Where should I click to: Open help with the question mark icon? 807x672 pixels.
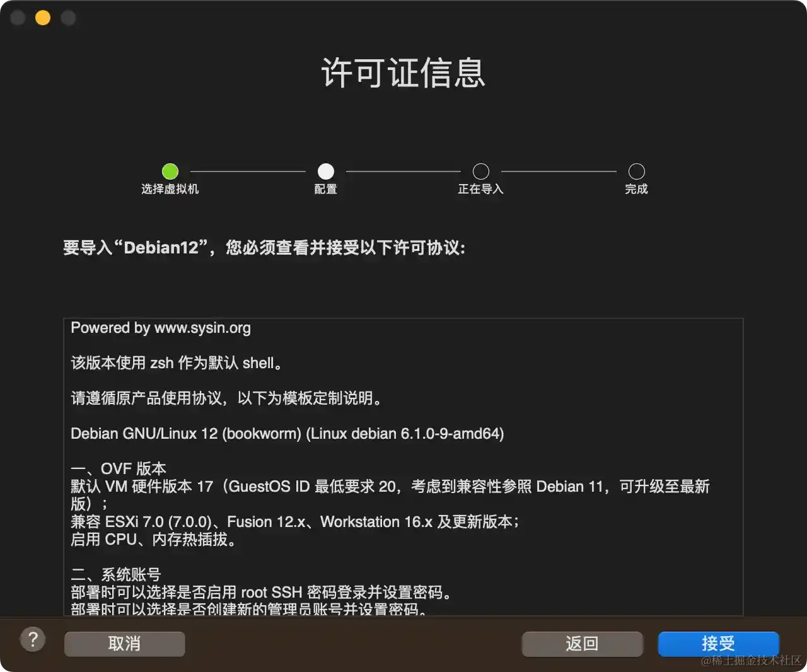click(x=33, y=640)
